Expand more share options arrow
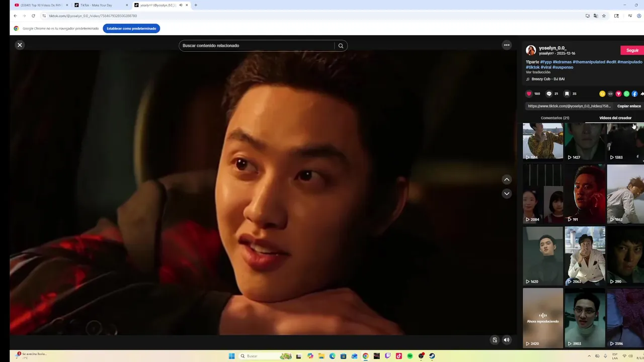Image resolution: width=644 pixels, height=362 pixels. [642, 94]
